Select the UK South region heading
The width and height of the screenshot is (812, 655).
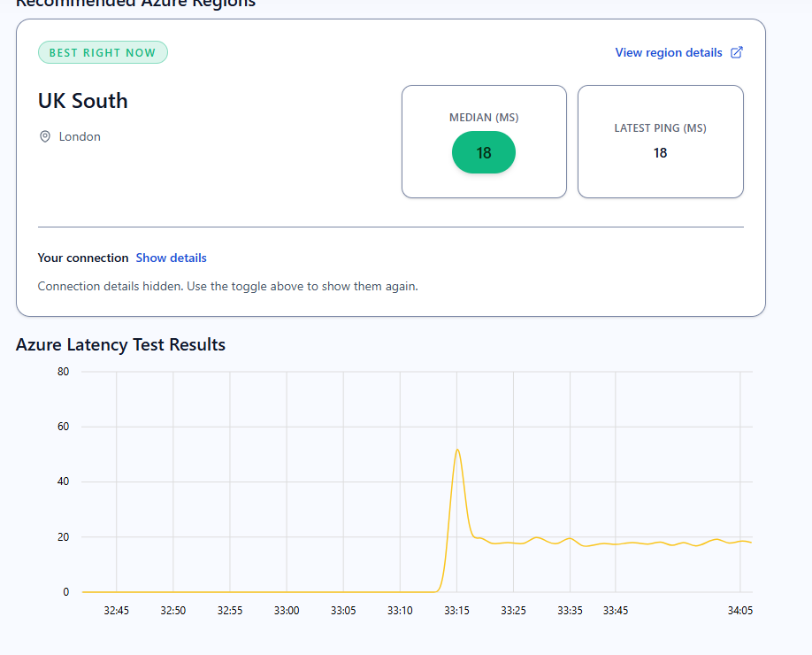[83, 101]
